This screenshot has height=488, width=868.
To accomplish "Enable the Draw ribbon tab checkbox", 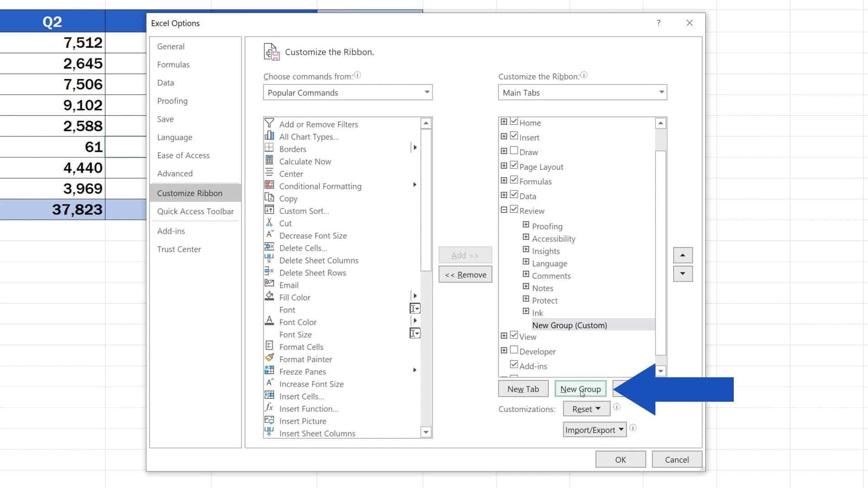I will tap(514, 150).
